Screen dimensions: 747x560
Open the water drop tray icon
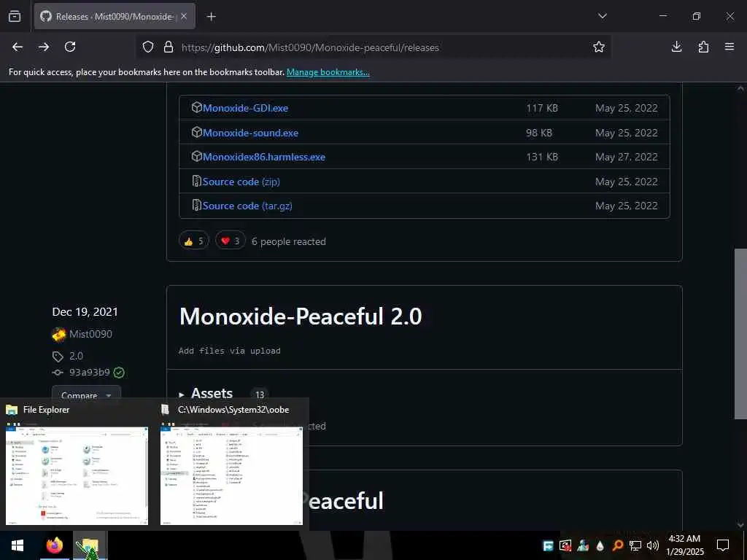click(x=600, y=545)
